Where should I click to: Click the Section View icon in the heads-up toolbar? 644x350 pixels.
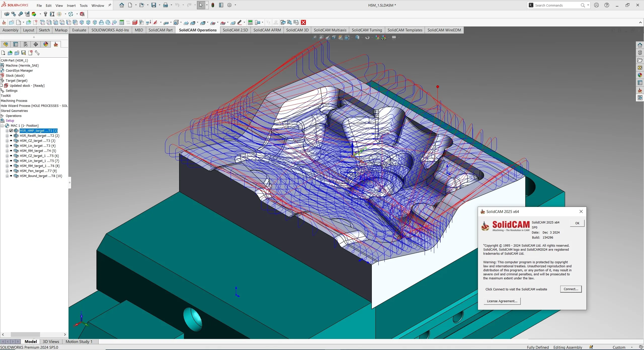click(x=334, y=38)
